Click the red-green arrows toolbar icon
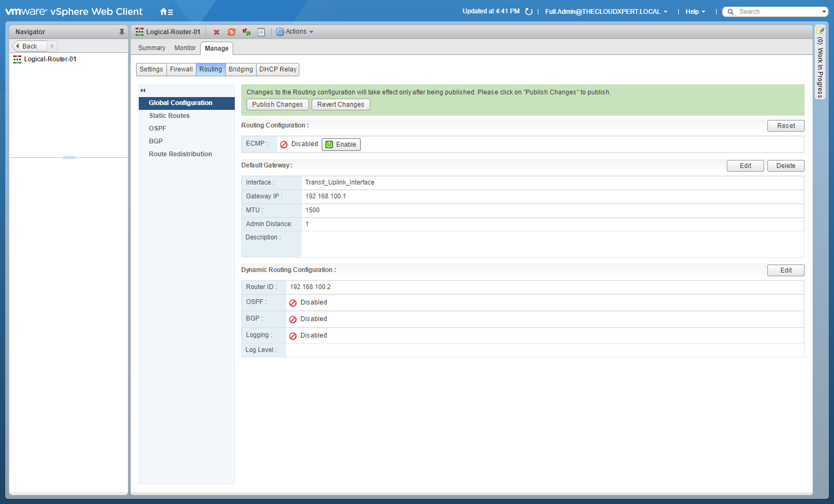The height and width of the screenshot is (504, 834). click(247, 32)
